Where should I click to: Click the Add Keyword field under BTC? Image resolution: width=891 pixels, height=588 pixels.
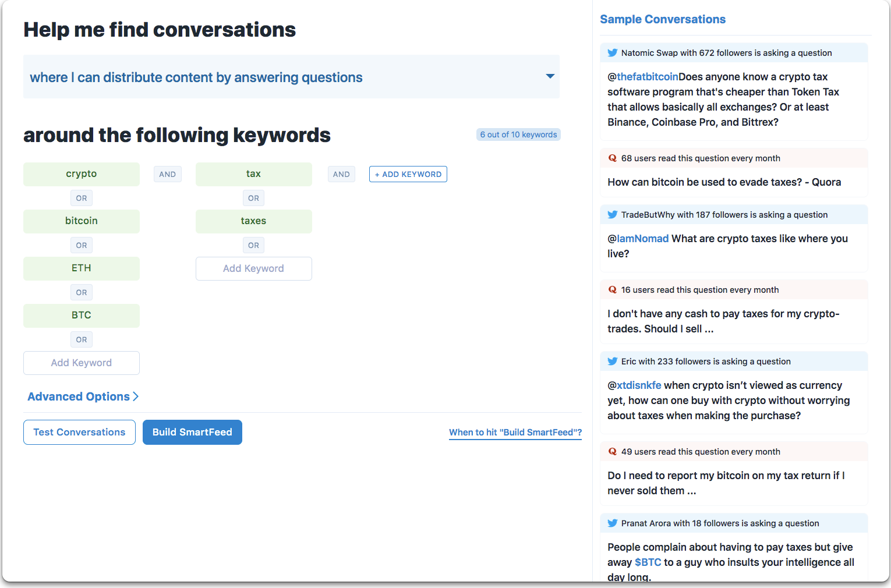[82, 363]
